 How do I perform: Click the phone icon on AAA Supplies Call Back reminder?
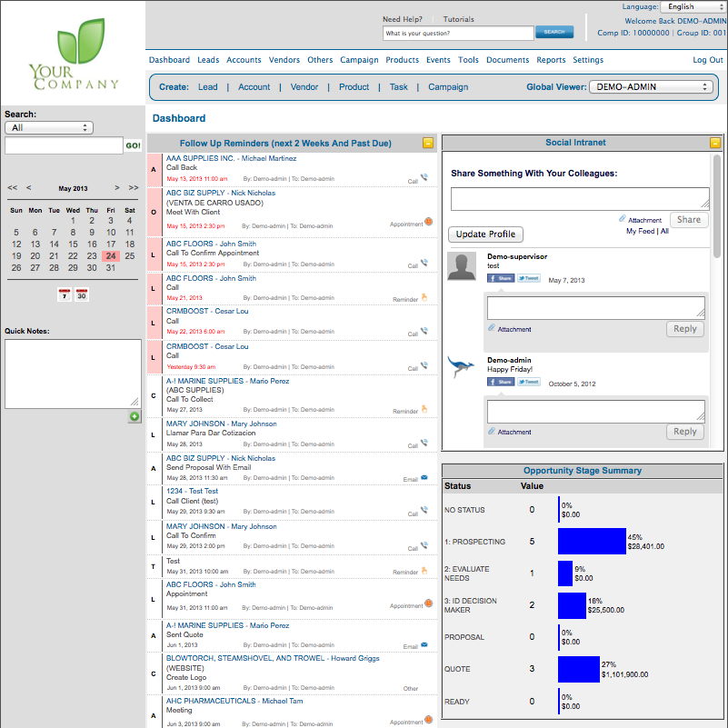point(424,177)
